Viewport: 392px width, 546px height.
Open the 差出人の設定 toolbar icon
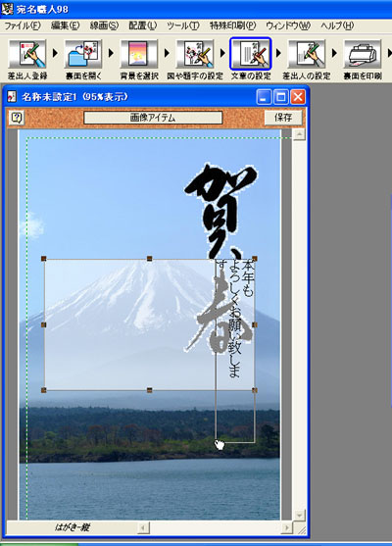307,54
